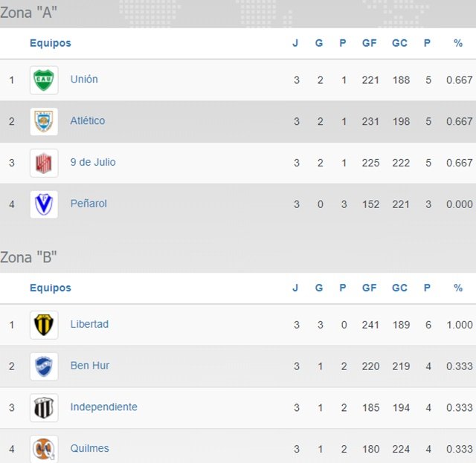Click the Libertad team crest icon
The image size is (476, 463).
point(44,325)
